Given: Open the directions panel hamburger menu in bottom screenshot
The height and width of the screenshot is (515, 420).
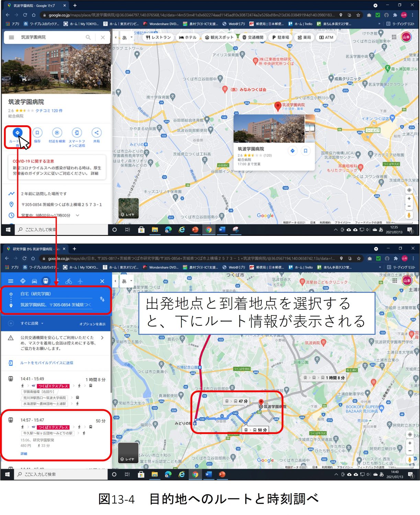Looking at the screenshot, I should pos(11,281).
